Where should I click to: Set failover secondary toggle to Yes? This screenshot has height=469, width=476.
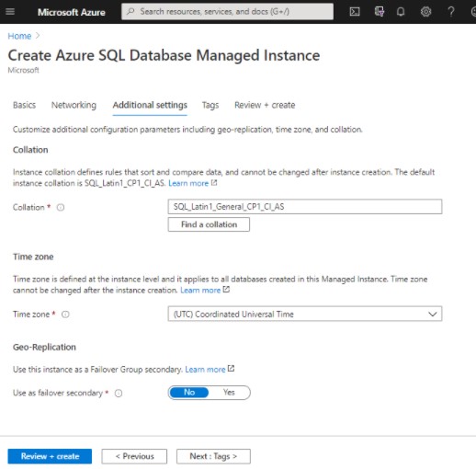coord(229,393)
